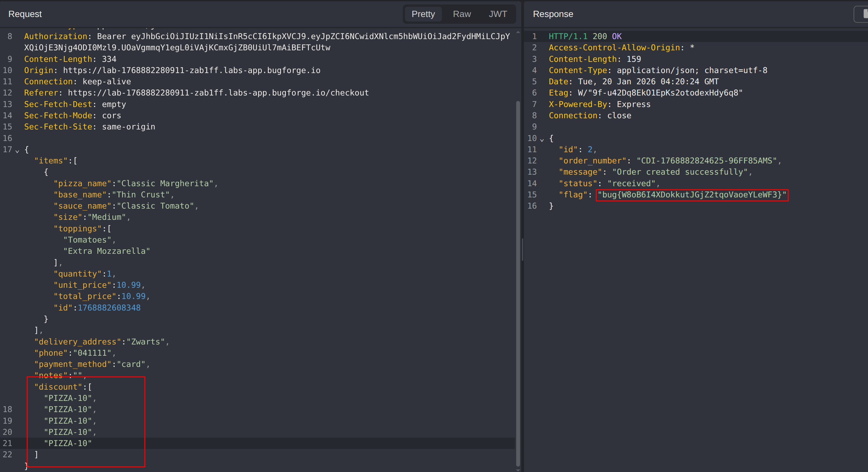
Task: Place cursor in the flag value in response
Action: point(691,195)
